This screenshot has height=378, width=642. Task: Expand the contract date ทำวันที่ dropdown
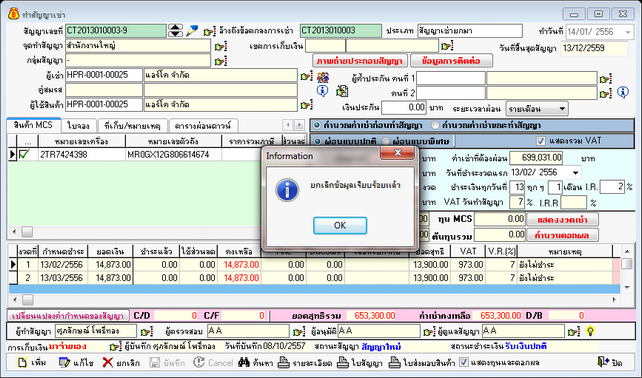coord(628,32)
